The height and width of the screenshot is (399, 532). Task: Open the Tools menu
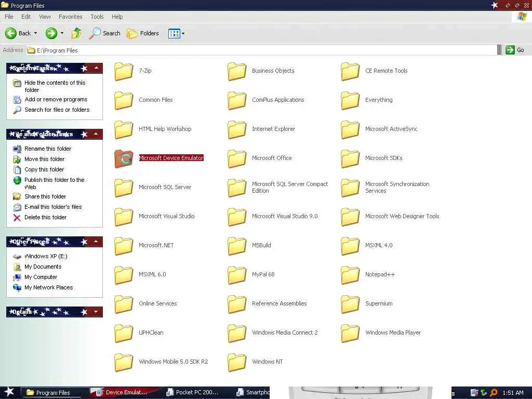click(x=97, y=17)
